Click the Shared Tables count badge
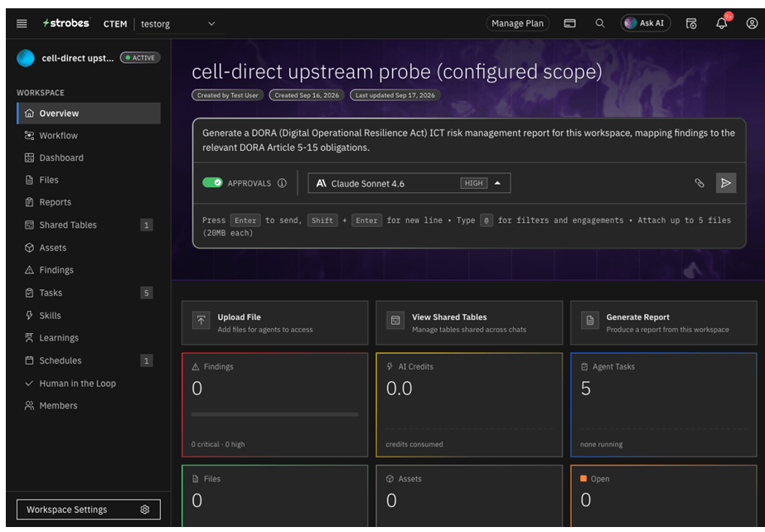 146,225
